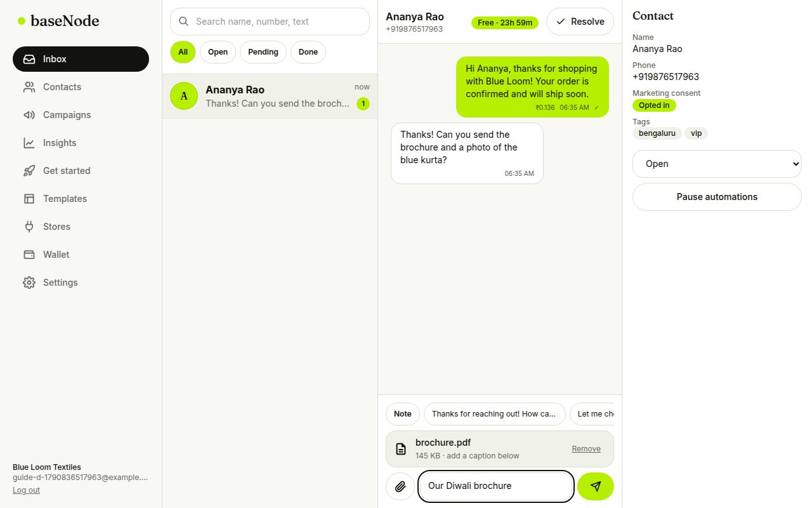This screenshot has width=812, height=508.
Task: Navigate to Templates page
Action: coord(81,199)
